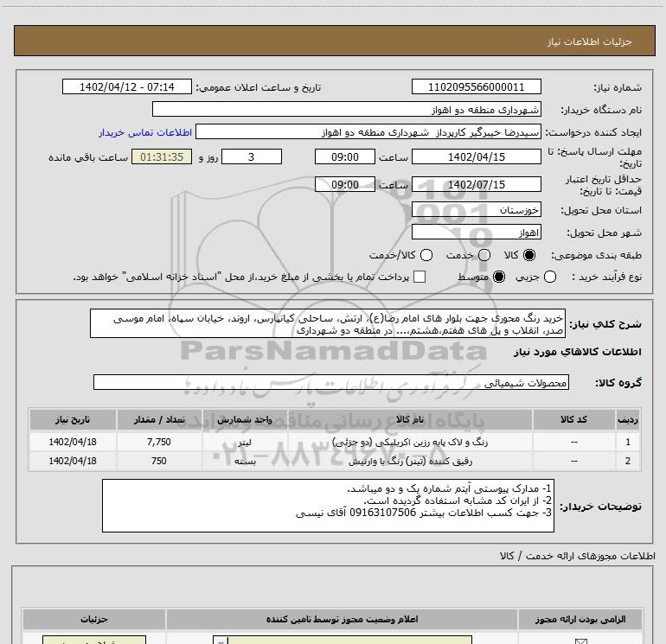Click the response deadline date 1402/04/15

pyautogui.click(x=476, y=156)
